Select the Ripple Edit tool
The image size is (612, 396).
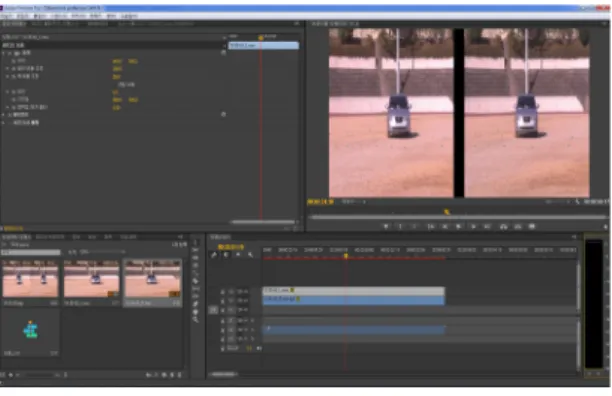196,258
